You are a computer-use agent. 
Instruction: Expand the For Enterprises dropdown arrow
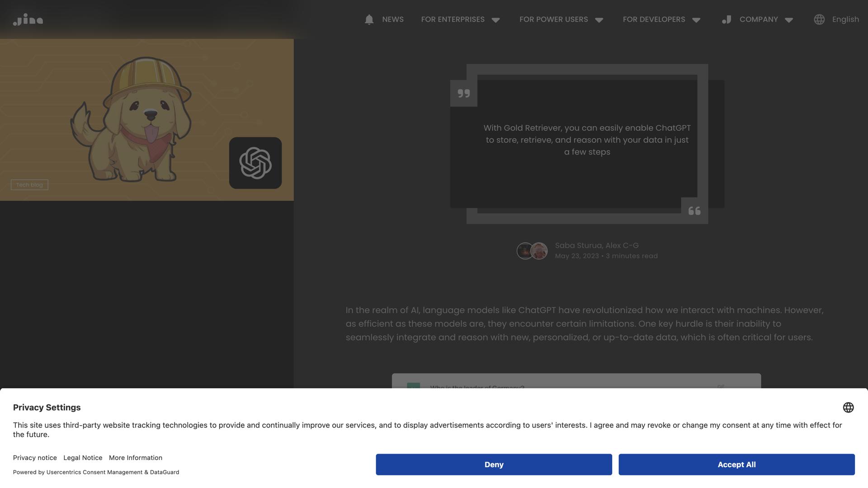[x=495, y=20]
